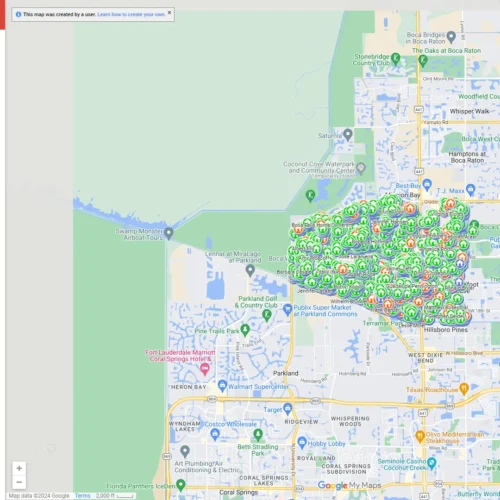The height and width of the screenshot is (500, 500).
Task: Open the Terms link at map bottom
Action: tap(82, 496)
